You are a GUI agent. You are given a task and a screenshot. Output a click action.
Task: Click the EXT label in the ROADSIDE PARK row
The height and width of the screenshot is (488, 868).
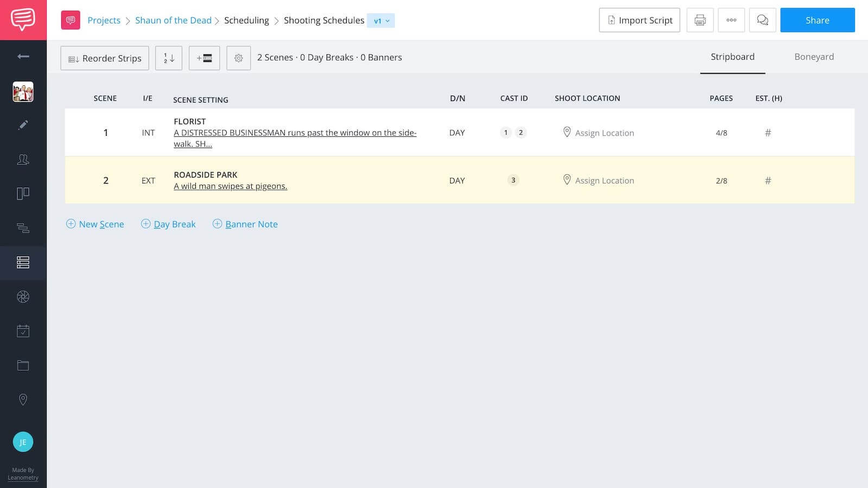tap(148, 181)
